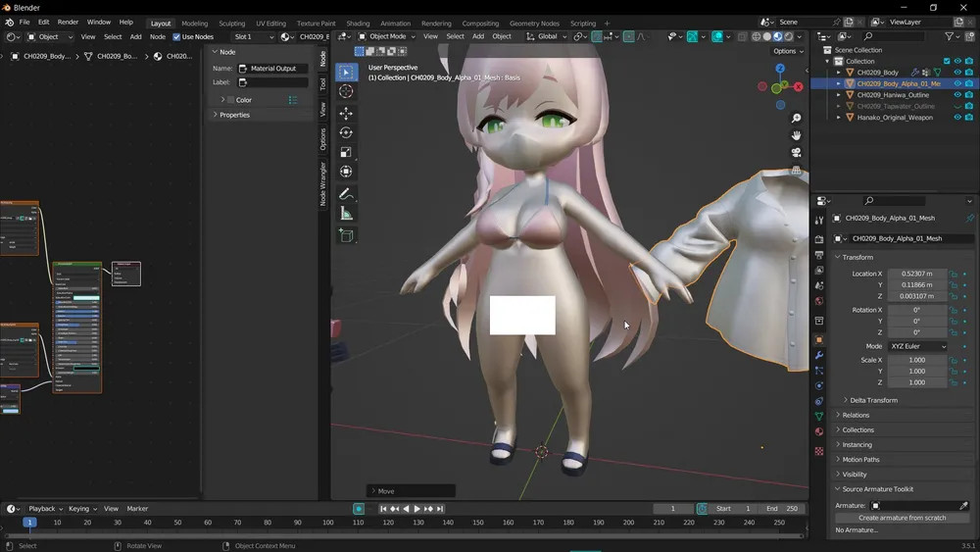
Task: Hide CH0209_Body_Alpha_01 mesh via eye icon
Action: tap(957, 83)
